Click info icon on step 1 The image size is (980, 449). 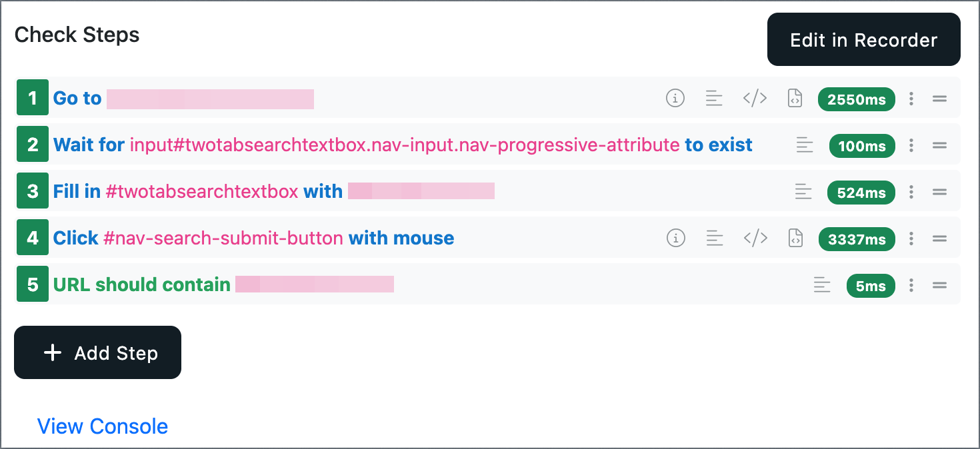click(675, 99)
